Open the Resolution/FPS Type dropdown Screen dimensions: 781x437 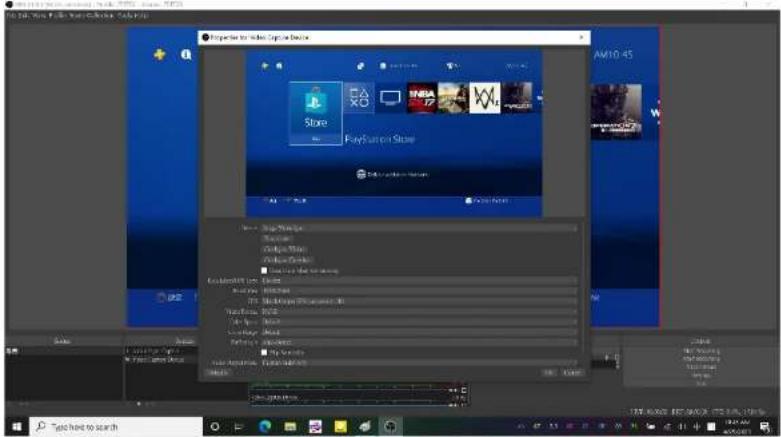[x=419, y=281]
